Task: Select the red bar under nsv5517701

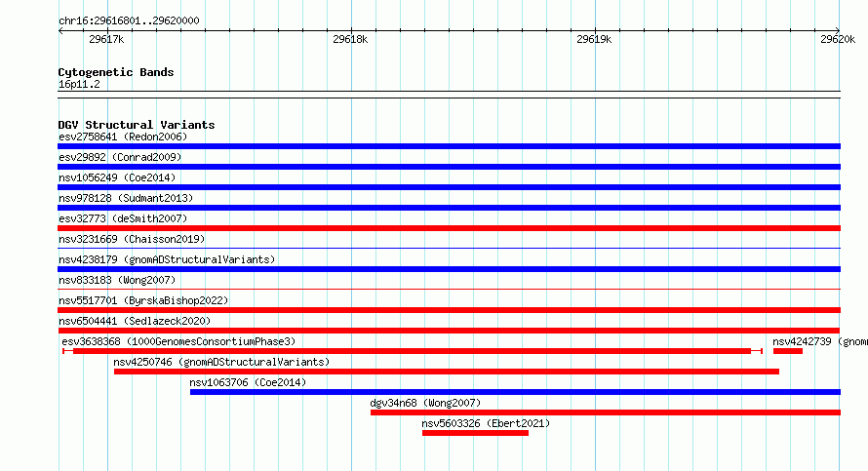Action: click(x=449, y=310)
